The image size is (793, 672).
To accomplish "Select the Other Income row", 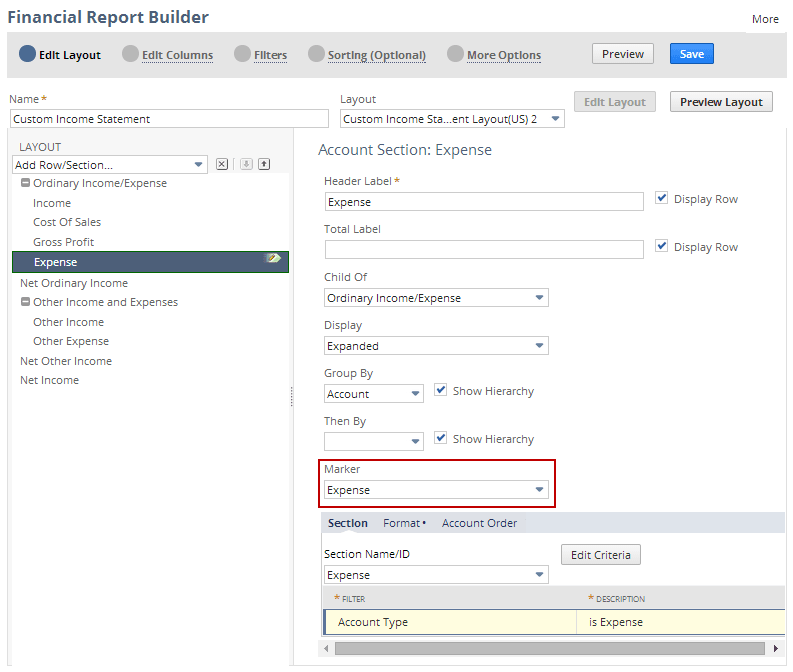I will point(68,322).
